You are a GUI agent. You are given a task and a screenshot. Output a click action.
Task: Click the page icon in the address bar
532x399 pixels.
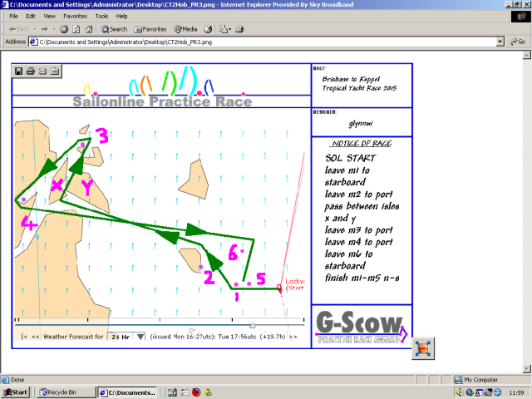33,42
